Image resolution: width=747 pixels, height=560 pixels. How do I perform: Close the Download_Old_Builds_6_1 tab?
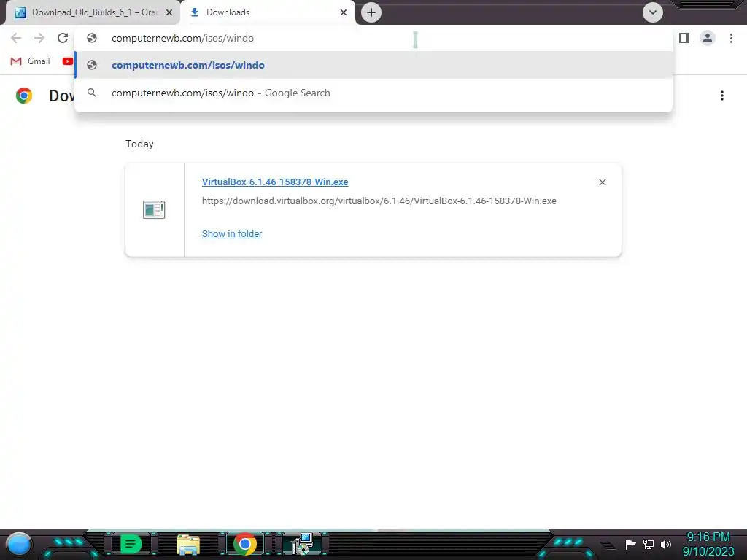(169, 12)
